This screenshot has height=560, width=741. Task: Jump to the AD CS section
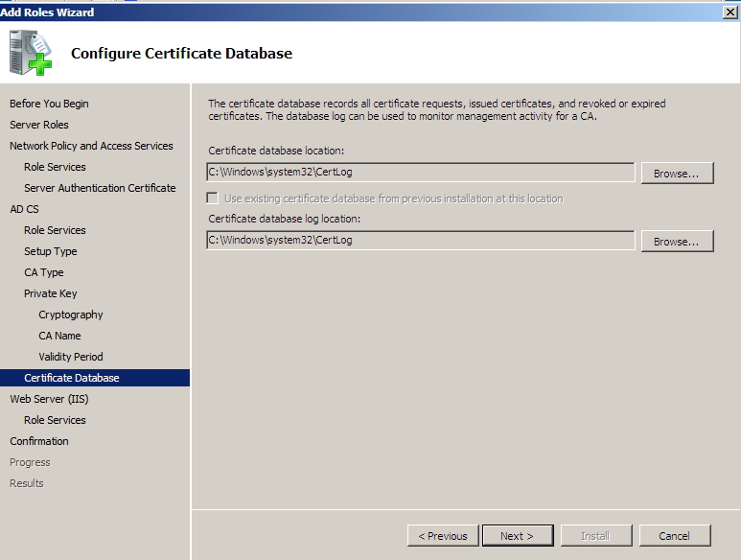pos(23,209)
